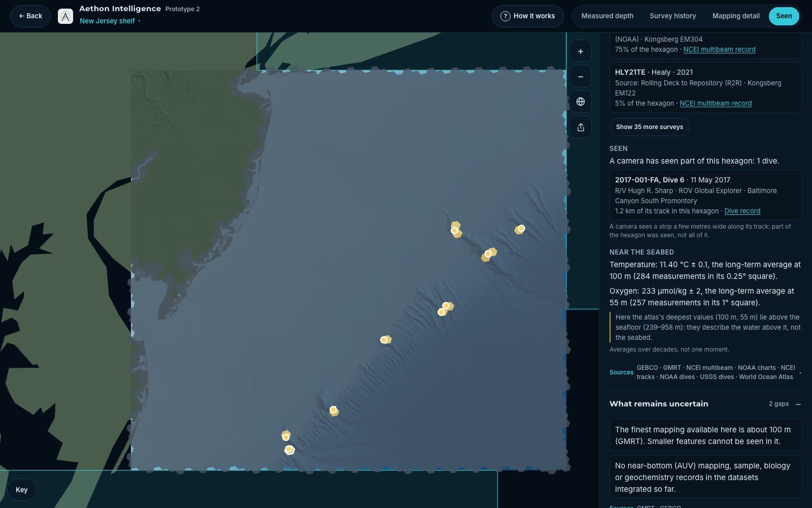Collapse the What remains uncertain section
The width and height of the screenshot is (812, 508).
tap(798, 404)
